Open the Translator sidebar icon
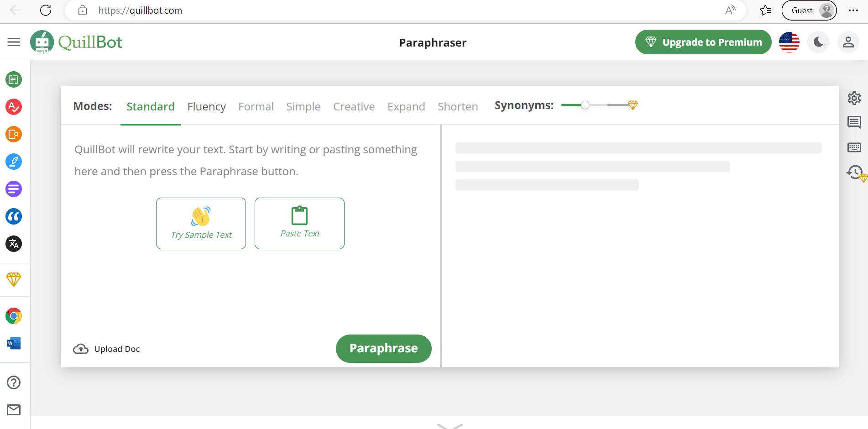The height and width of the screenshot is (429, 868). pyautogui.click(x=14, y=244)
